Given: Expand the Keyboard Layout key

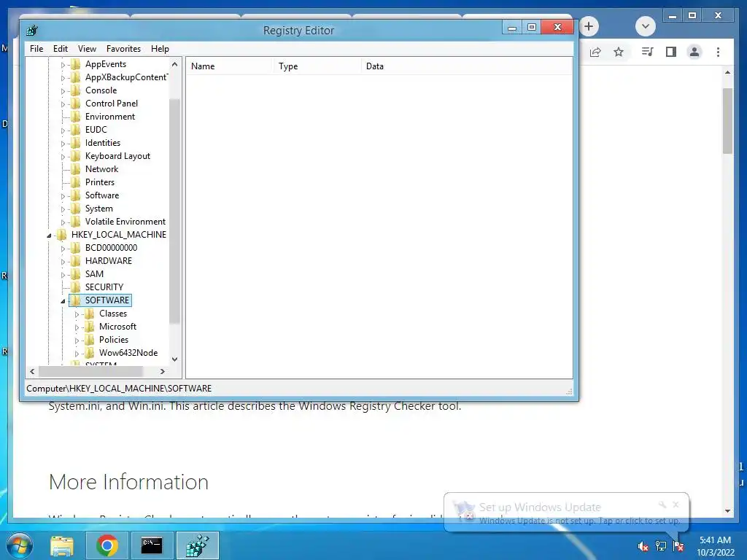Looking at the screenshot, I should click(63, 157).
